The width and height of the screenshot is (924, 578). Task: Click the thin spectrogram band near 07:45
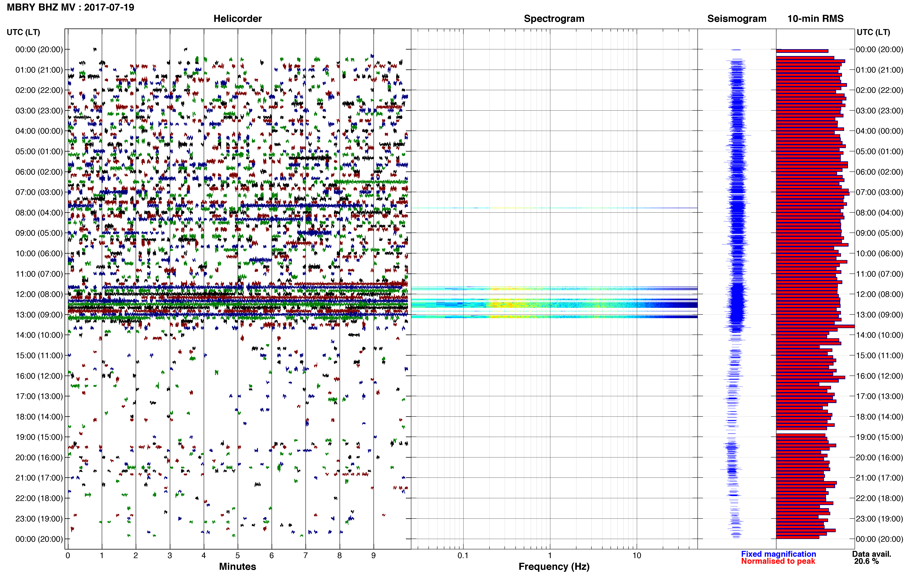[x=554, y=208]
